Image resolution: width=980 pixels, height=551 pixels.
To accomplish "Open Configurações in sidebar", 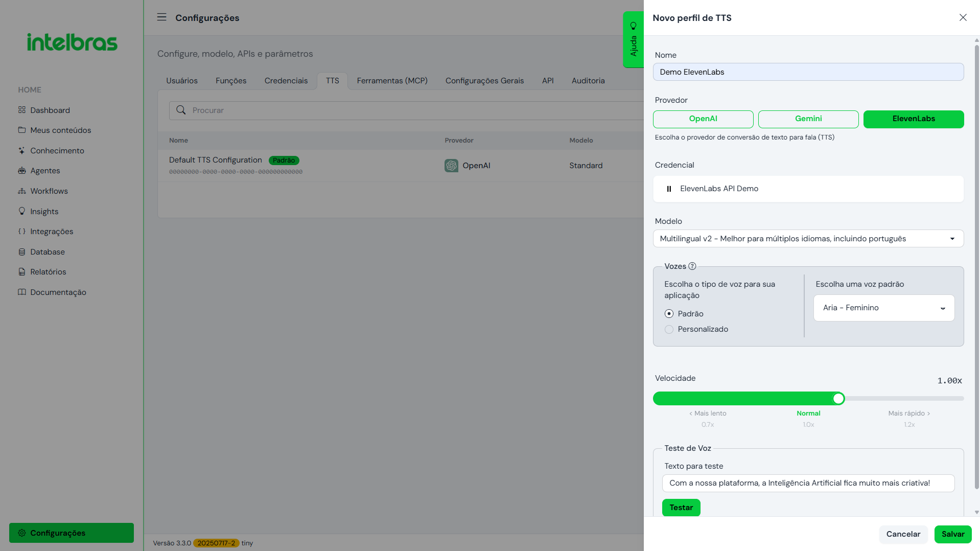I will click(72, 533).
